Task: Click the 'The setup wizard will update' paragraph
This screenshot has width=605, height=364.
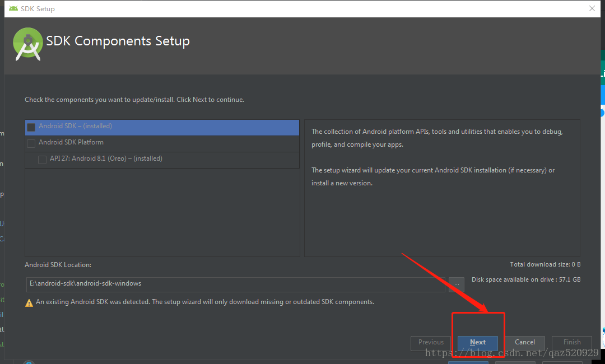Action: pos(433,176)
